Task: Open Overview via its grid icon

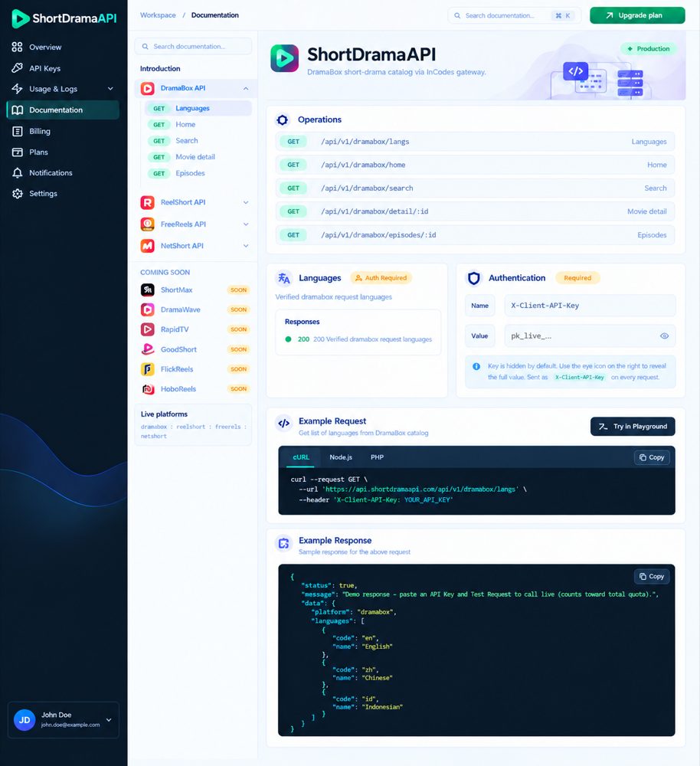Action: [17, 47]
